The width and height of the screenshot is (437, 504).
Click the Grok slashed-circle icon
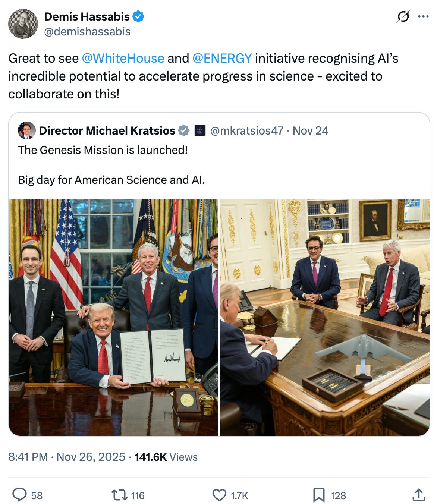click(x=403, y=16)
